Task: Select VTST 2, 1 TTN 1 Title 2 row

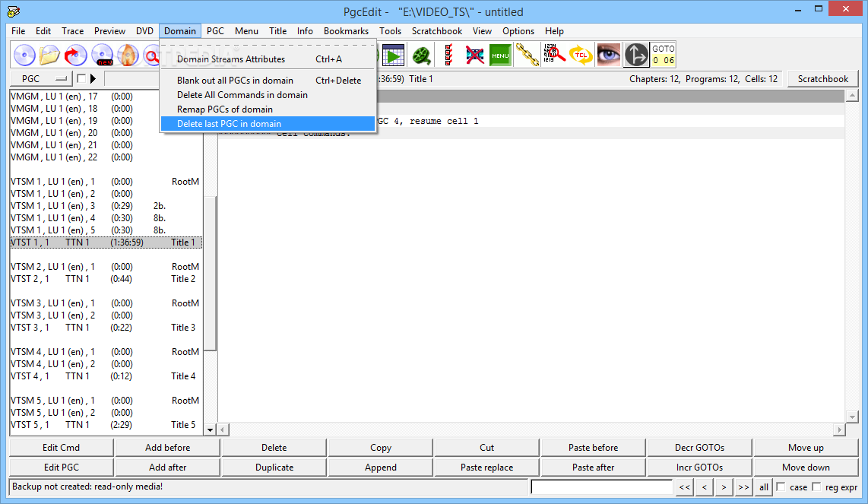Action: pos(106,279)
